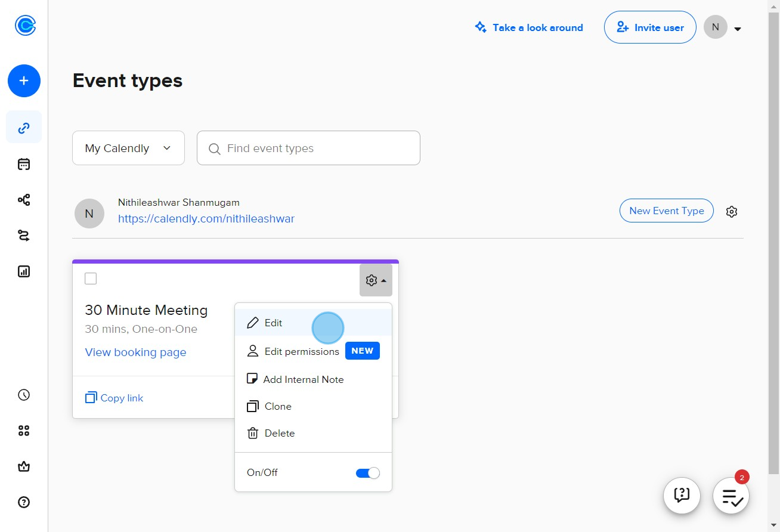Open Scheduled events calendar icon in sidebar

click(x=24, y=164)
